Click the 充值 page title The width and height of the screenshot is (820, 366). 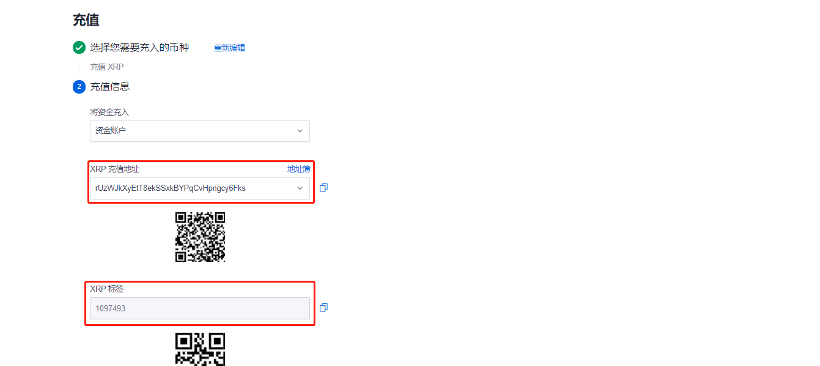tap(86, 20)
